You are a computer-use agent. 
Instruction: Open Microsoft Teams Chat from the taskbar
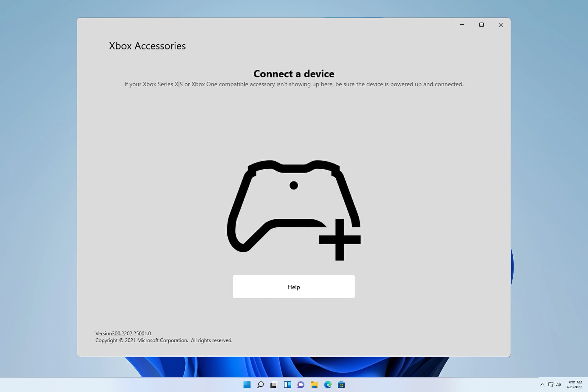click(x=301, y=385)
